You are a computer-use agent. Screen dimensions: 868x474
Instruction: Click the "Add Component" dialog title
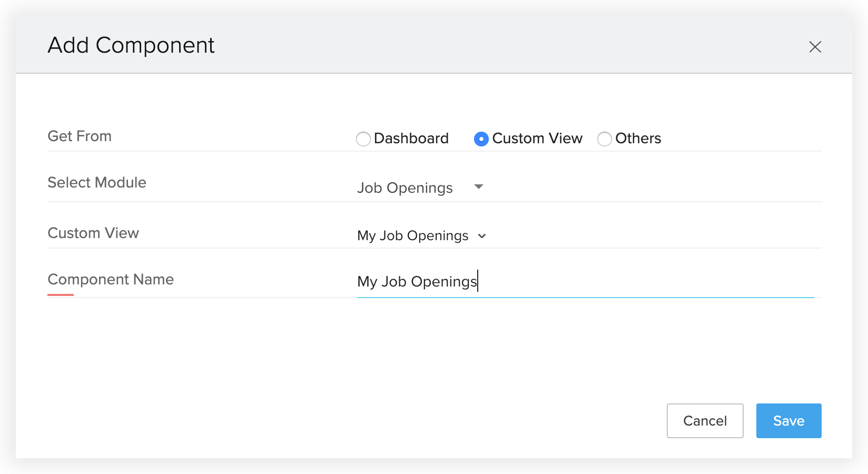[131, 45]
